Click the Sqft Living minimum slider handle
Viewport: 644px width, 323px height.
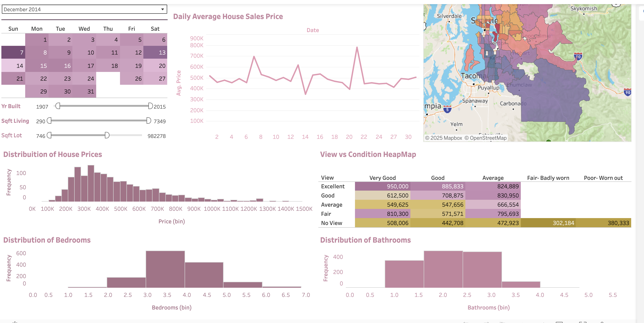(49, 120)
